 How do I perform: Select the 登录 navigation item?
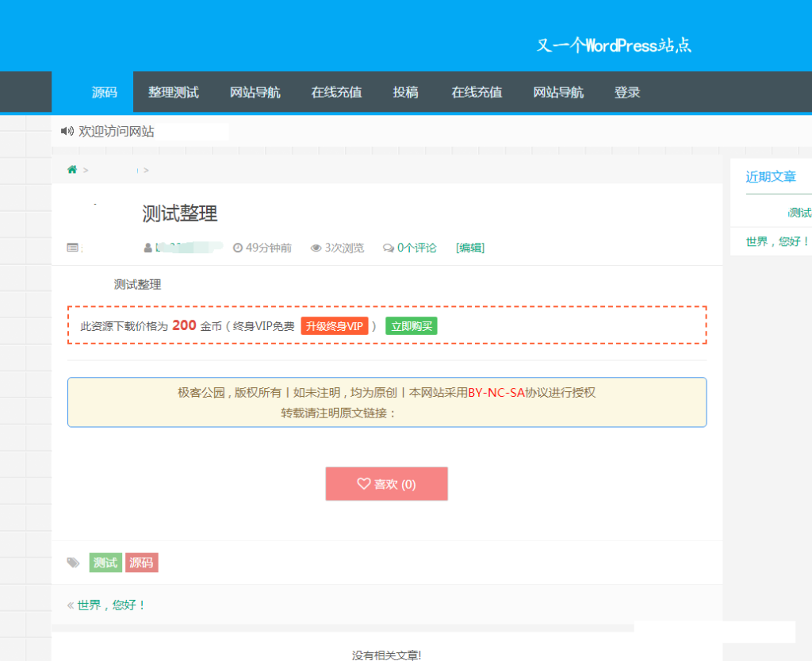click(x=626, y=92)
